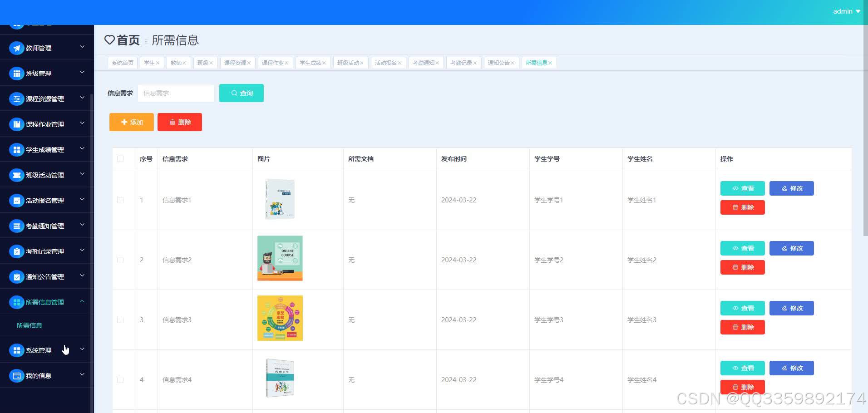Close the 考勤记录 tab with its x
The width and height of the screenshot is (868, 413).
coord(475,63)
